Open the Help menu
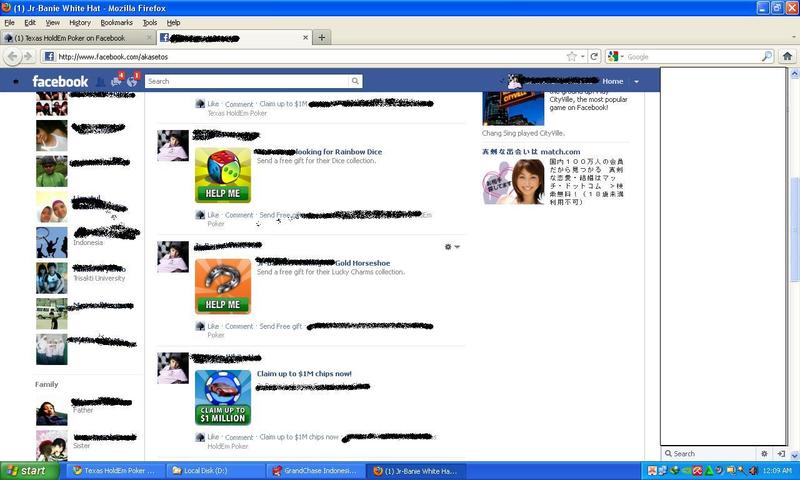 (173, 23)
